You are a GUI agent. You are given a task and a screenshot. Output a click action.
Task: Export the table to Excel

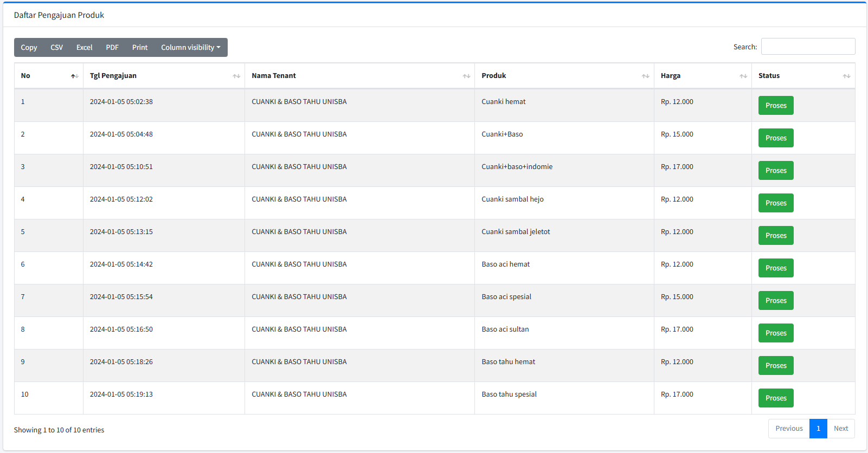coord(84,48)
